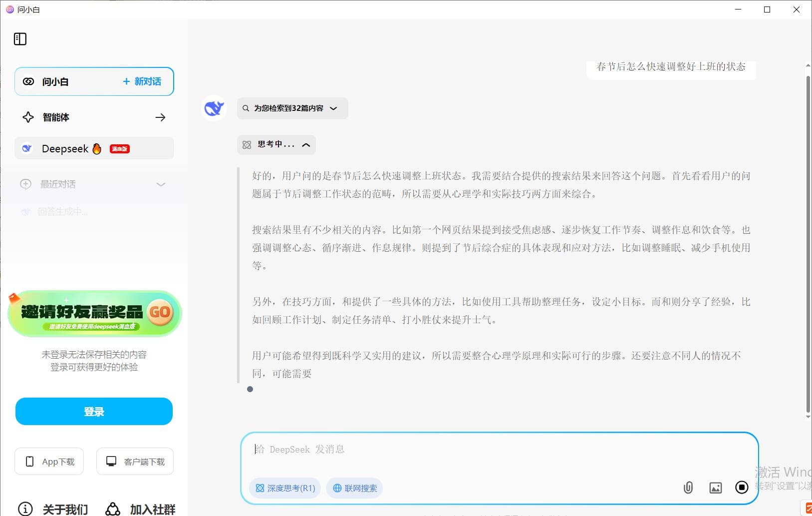Attach a file with the paperclip icon

tap(688, 488)
